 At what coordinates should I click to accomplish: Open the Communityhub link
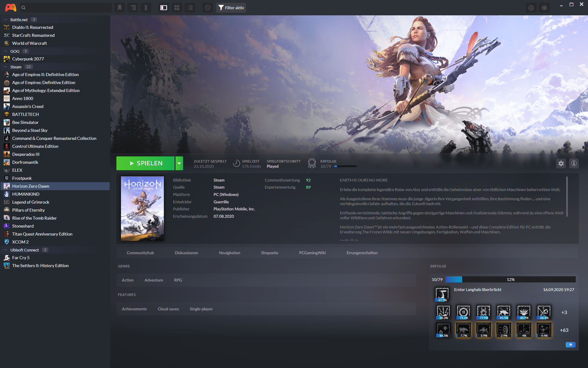[140, 253]
